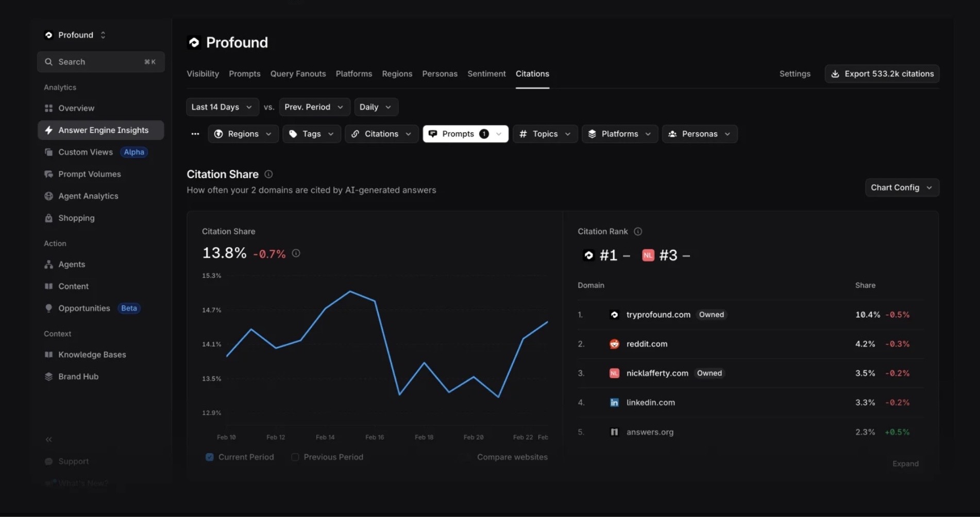This screenshot has height=517, width=980.
Task: Switch to the Platforms tab
Action: (x=354, y=74)
